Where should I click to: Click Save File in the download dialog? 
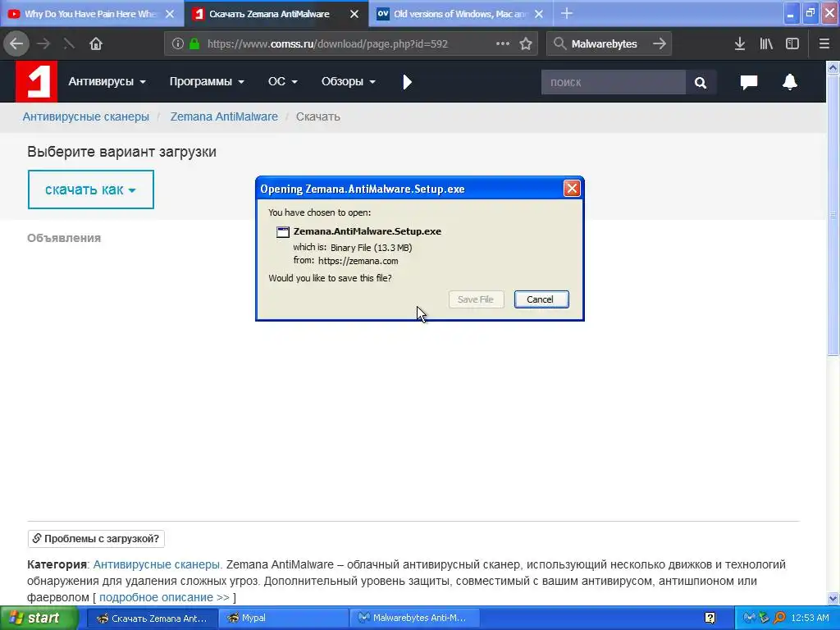476,299
